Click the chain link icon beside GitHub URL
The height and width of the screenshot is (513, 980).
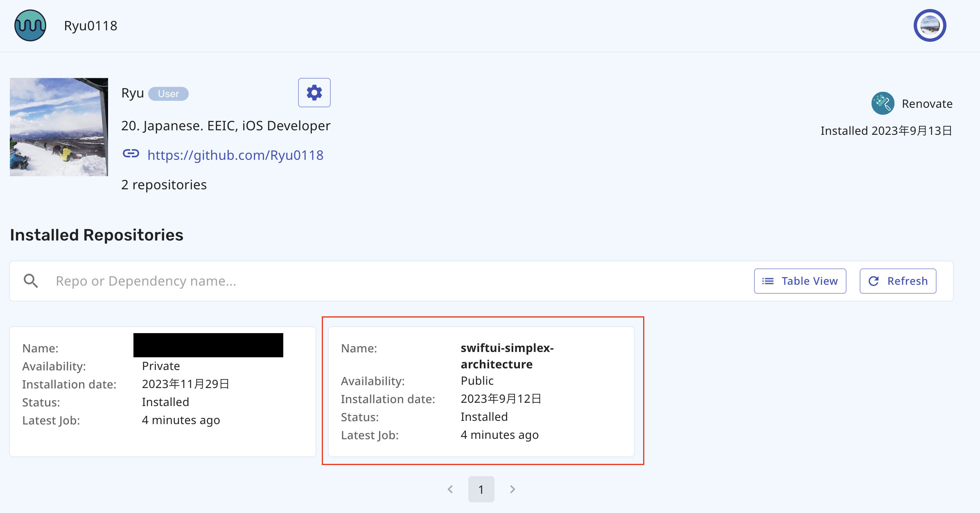click(131, 154)
